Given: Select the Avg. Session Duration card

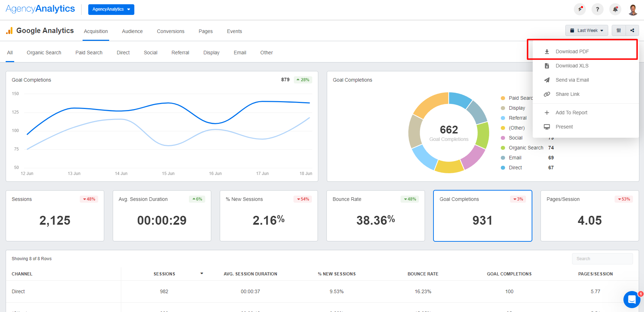Looking at the screenshot, I should pos(162,216).
